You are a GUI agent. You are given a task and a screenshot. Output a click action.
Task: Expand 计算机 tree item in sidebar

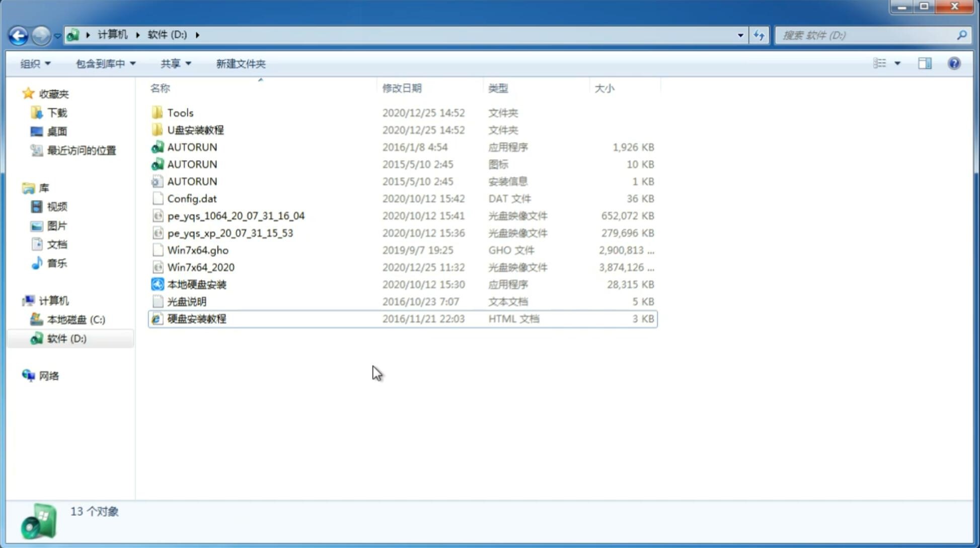pyautogui.click(x=20, y=300)
